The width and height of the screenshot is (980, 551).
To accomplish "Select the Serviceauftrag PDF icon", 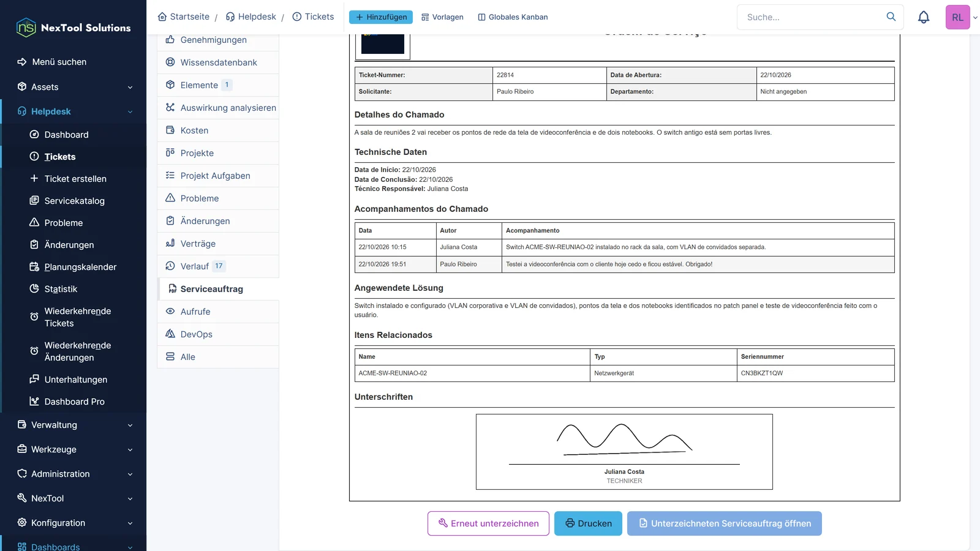I will [173, 289].
